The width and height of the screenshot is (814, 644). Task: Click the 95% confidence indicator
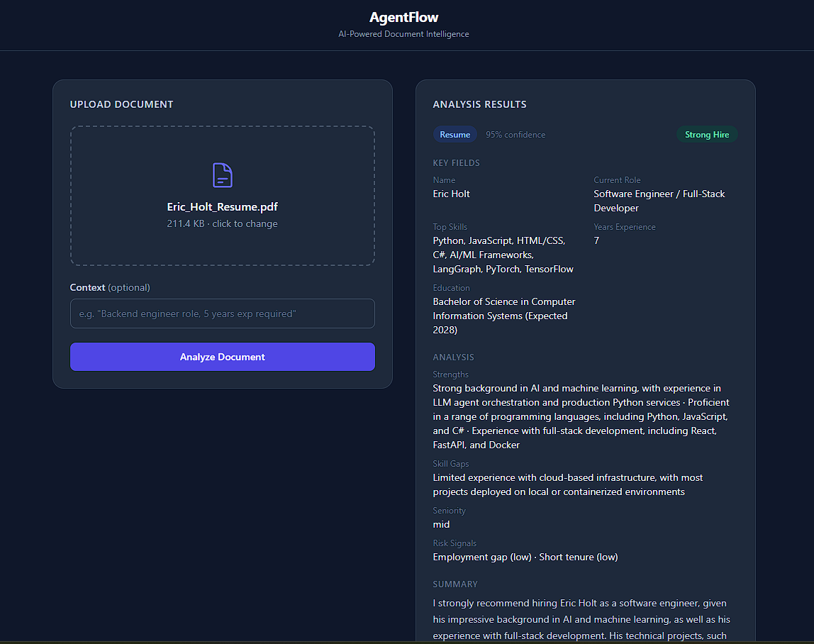point(515,134)
